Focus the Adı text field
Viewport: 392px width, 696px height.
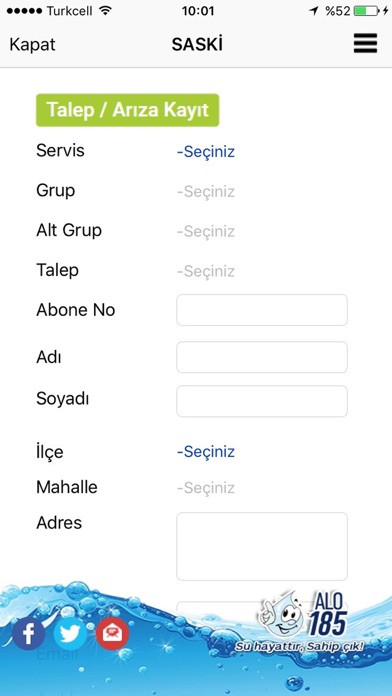click(262, 357)
